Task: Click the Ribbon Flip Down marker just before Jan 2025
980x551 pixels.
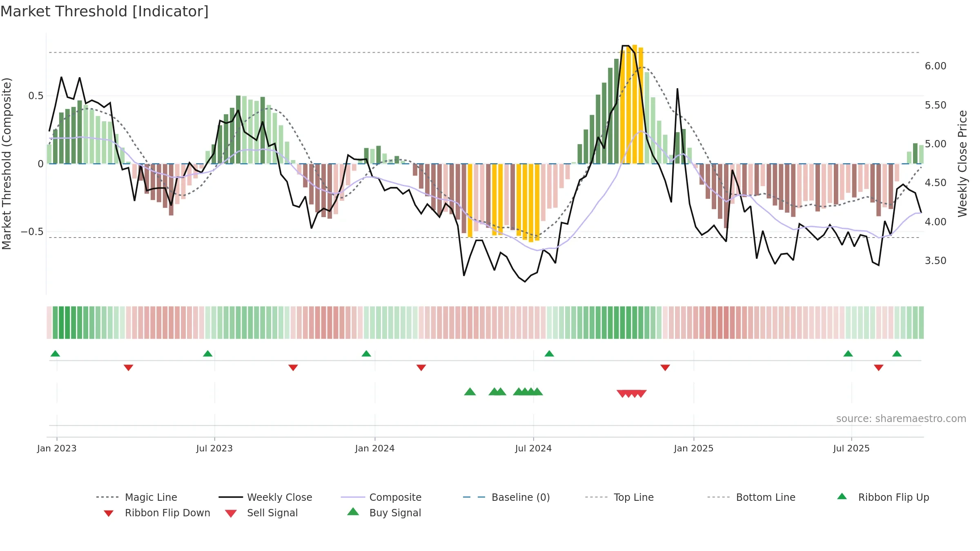Action: click(665, 368)
